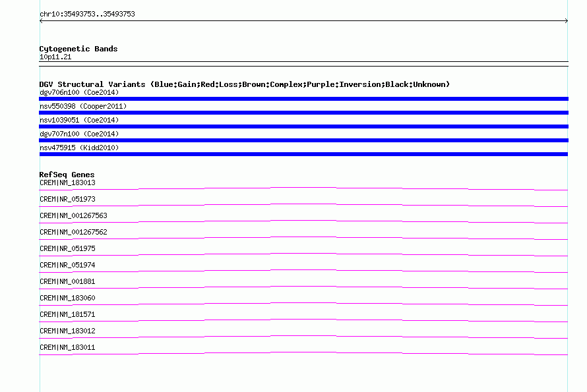This screenshot has width=587, height=392.
Task: Click the blue gain bar under nsv550398
Action: point(303,113)
